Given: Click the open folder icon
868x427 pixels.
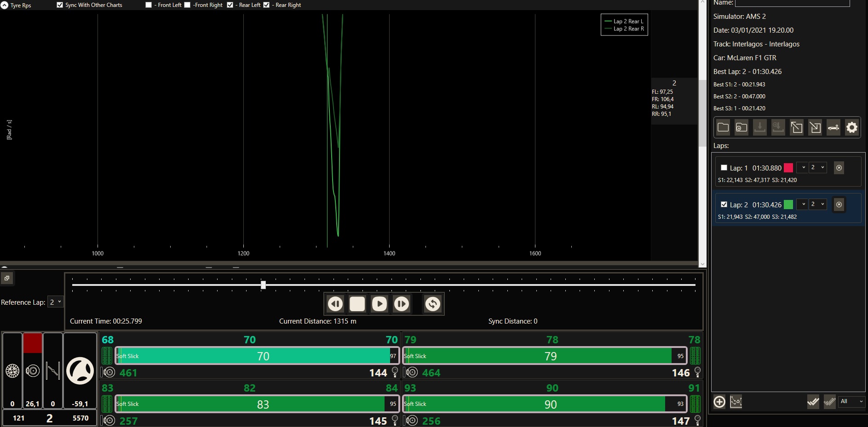Looking at the screenshot, I should (x=723, y=127).
